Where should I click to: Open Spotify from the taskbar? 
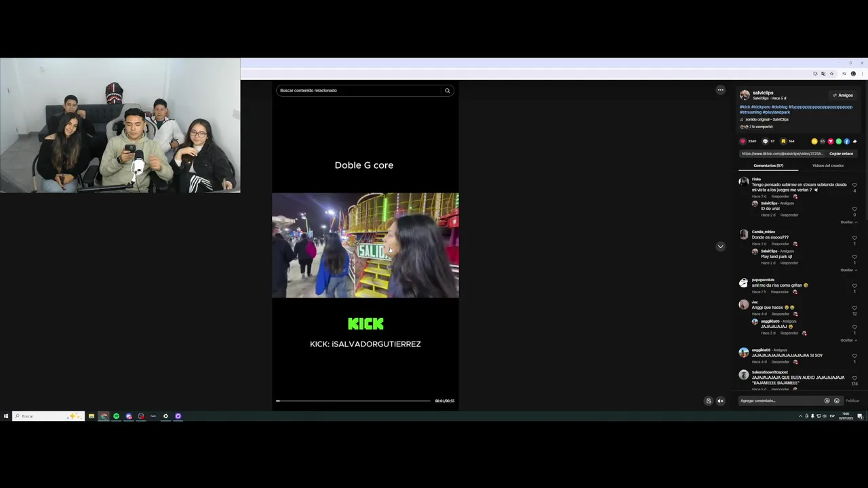click(x=116, y=416)
